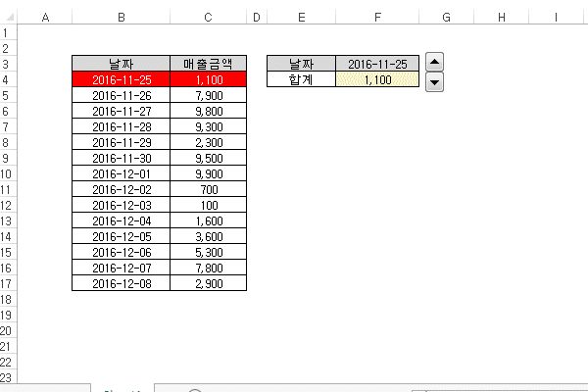
Task: Select cell with date 2016-12-02
Action: click(122, 189)
